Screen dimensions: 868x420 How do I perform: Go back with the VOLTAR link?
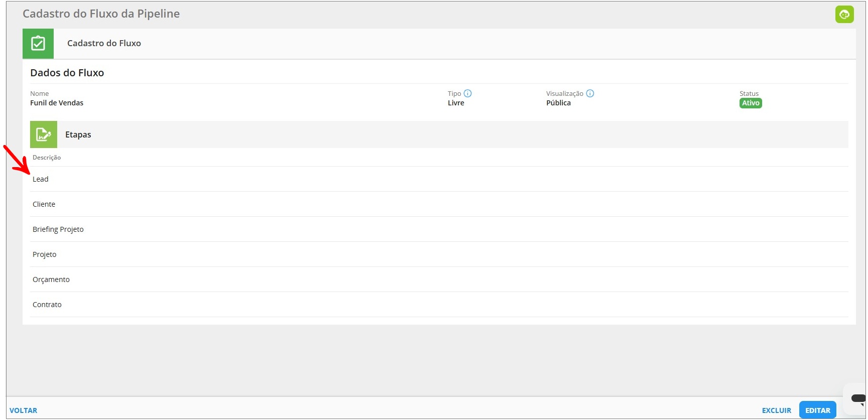tap(23, 410)
